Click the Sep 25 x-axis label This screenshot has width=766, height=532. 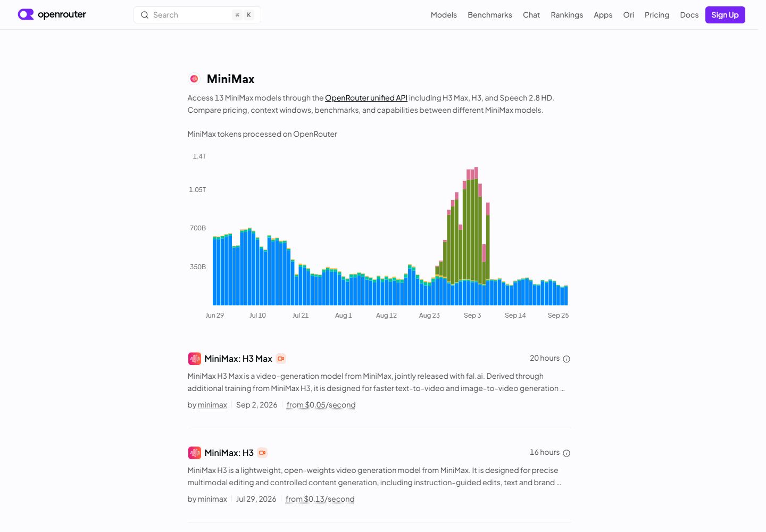[559, 315]
